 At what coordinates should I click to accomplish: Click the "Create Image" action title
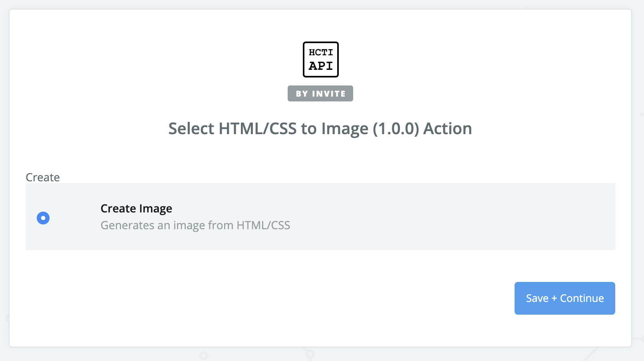136,208
